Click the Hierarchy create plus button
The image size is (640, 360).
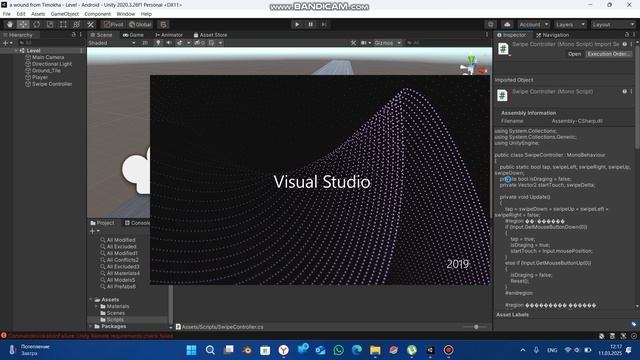(x=6, y=43)
